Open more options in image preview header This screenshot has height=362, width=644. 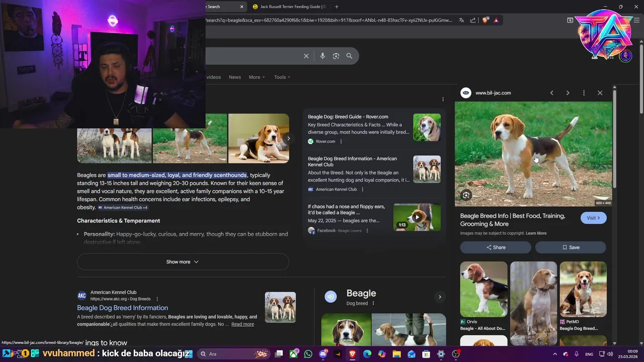click(x=584, y=93)
